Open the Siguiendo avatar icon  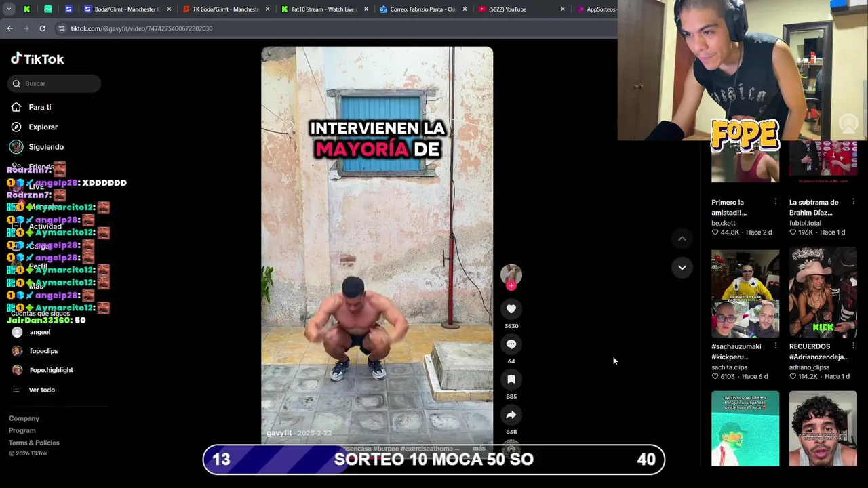coord(16,146)
